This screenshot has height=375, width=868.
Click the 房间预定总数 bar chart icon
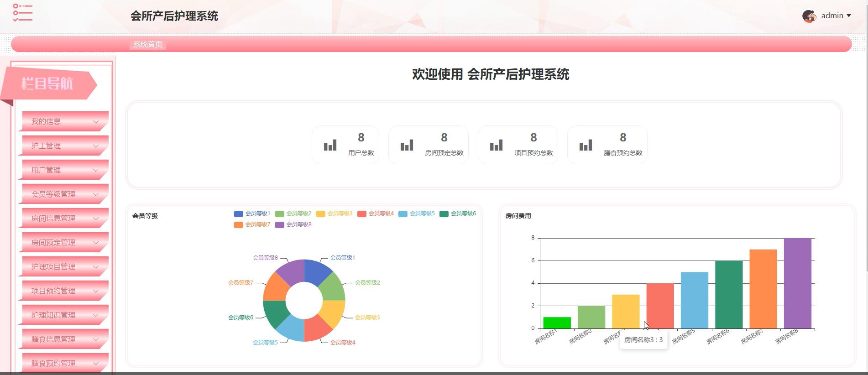[407, 145]
